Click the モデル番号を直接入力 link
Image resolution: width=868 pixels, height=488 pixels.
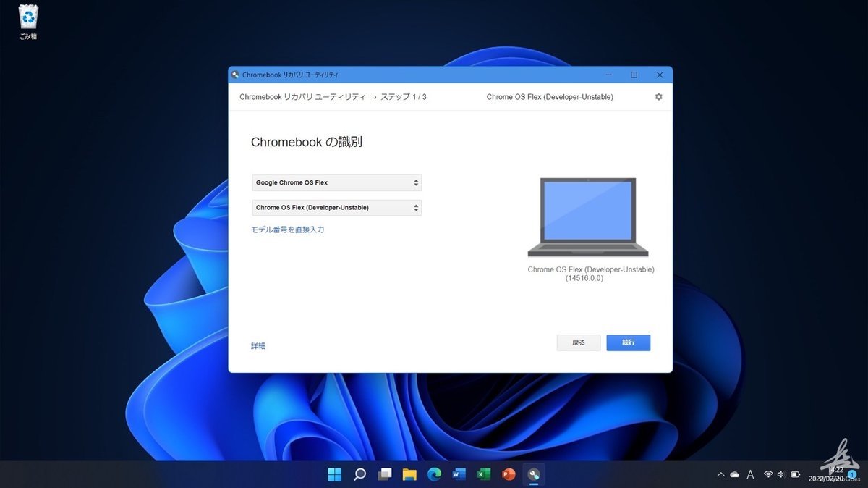point(287,230)
